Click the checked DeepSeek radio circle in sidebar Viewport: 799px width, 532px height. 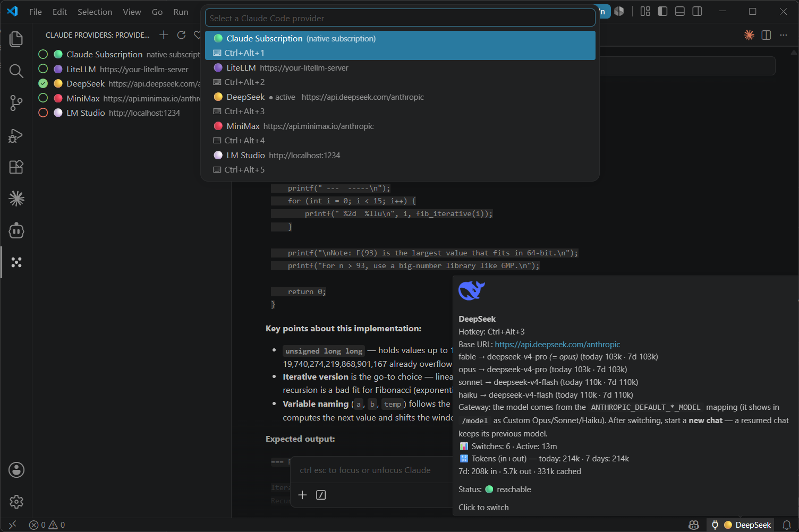point(43,83)
